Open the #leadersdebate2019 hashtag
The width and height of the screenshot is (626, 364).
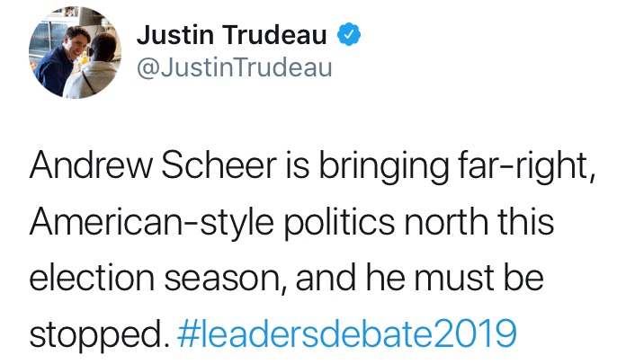(348, 333)
